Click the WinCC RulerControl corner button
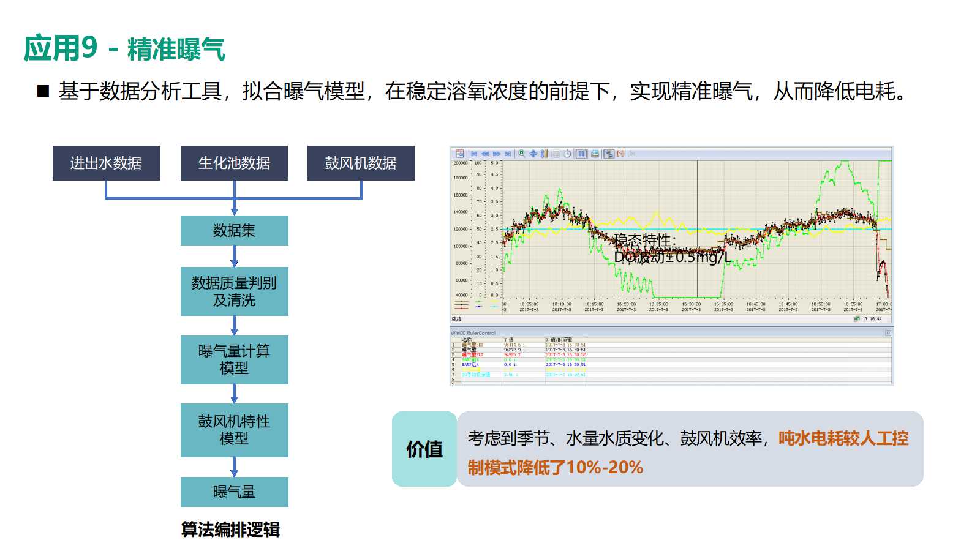The width and height of the screenshot is (980, 551). (888, 333)
